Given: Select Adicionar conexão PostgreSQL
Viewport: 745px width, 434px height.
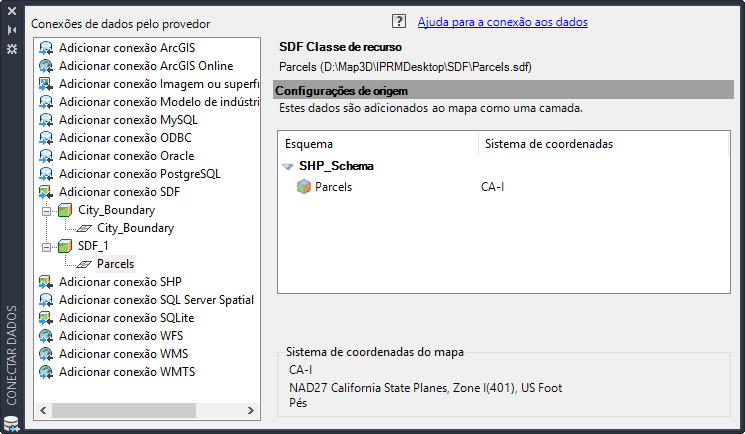Looking at the screenshot, I should [x=140, y=174].
